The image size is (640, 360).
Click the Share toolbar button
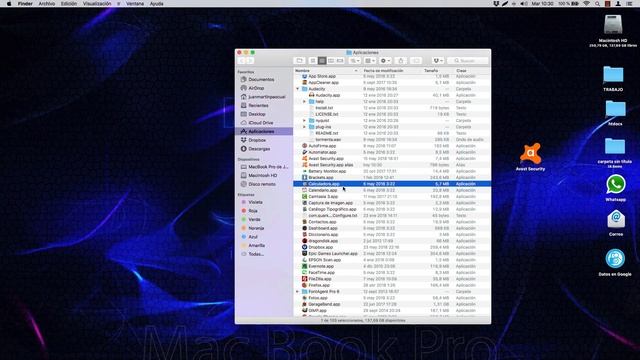coord(401,61)
